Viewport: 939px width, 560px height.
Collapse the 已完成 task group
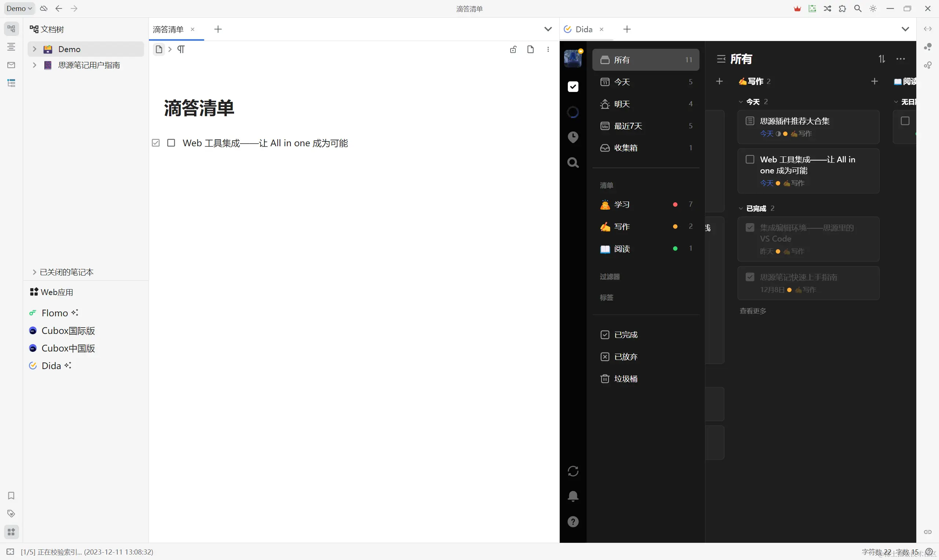741,208
